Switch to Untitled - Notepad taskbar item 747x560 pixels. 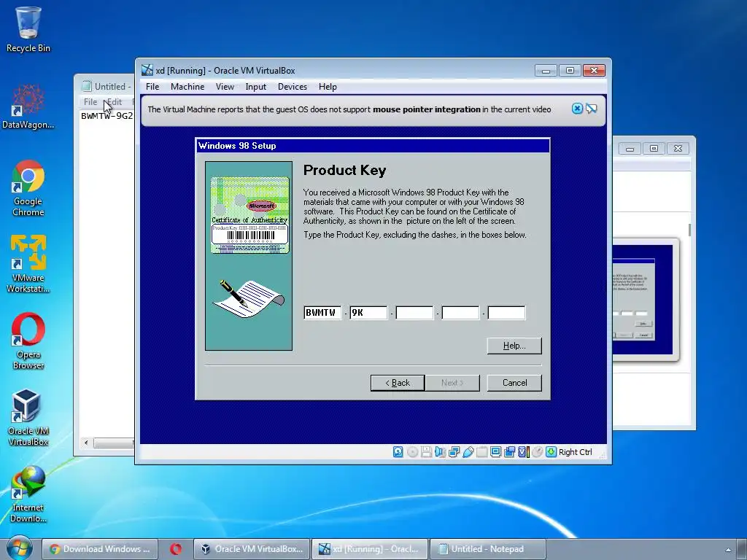pos(488,549)
